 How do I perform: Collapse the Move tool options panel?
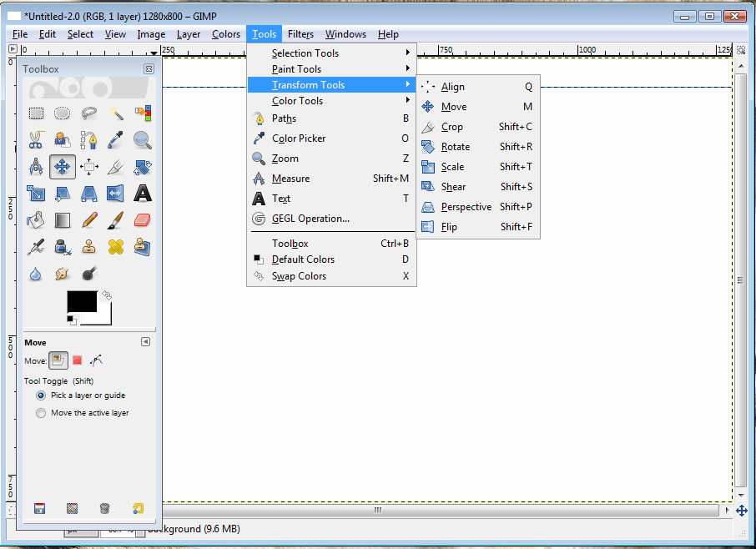[x=146, y=341]
